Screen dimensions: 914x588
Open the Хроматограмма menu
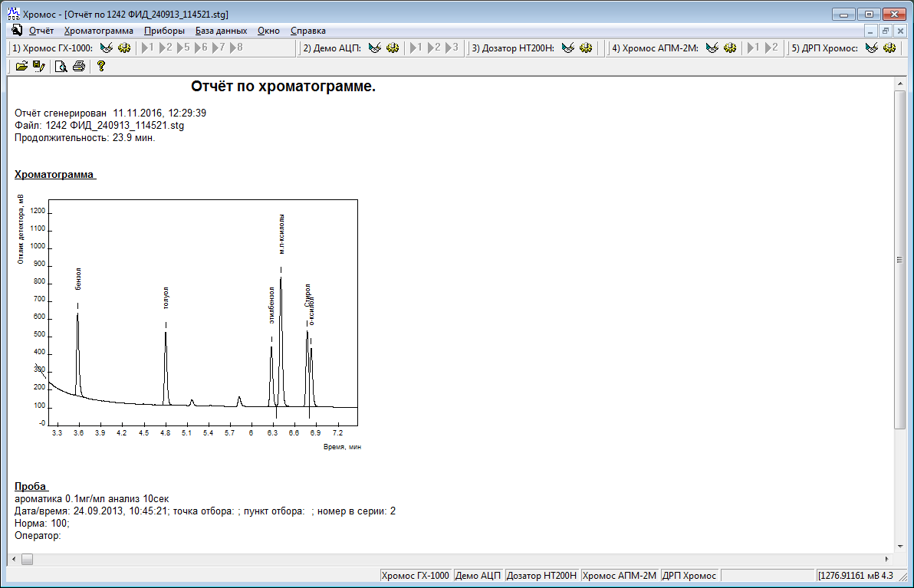click(99, 31)
